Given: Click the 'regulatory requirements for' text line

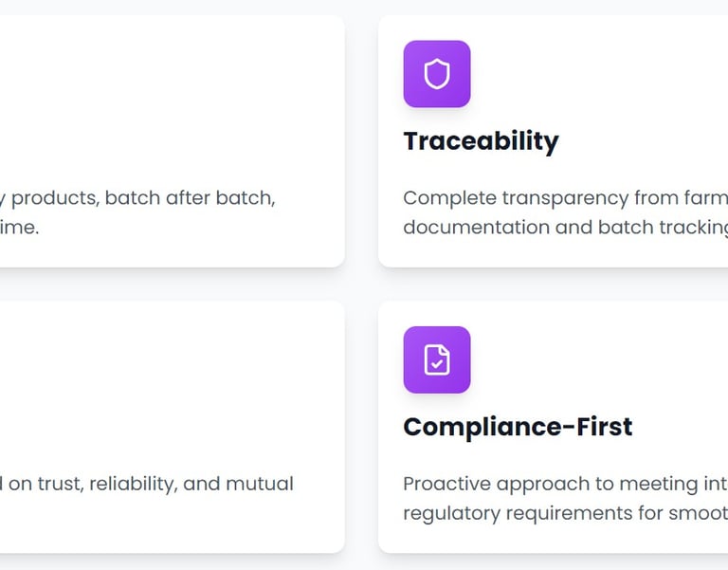Looking at the screenshot, I should coord(565,513).
